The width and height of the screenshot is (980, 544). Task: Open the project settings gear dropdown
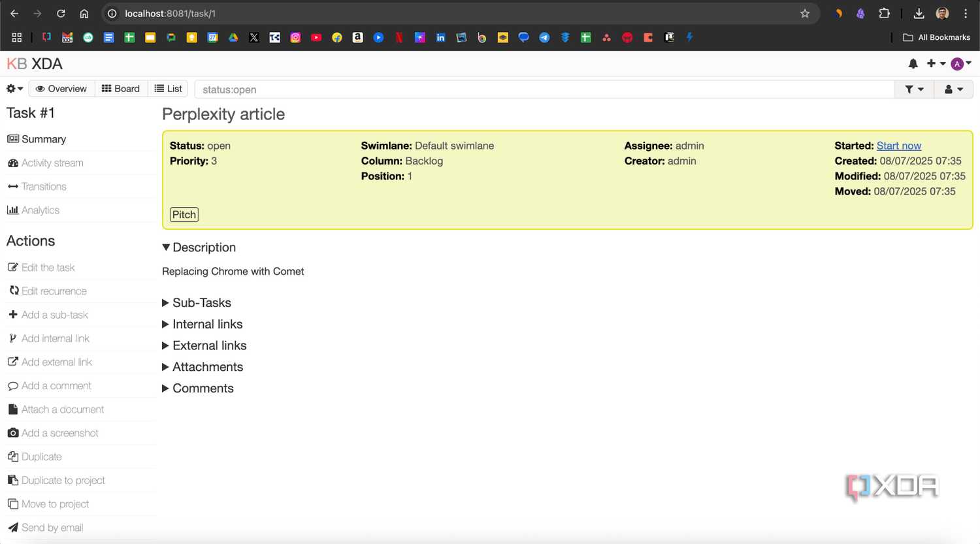tap(14, 89)
